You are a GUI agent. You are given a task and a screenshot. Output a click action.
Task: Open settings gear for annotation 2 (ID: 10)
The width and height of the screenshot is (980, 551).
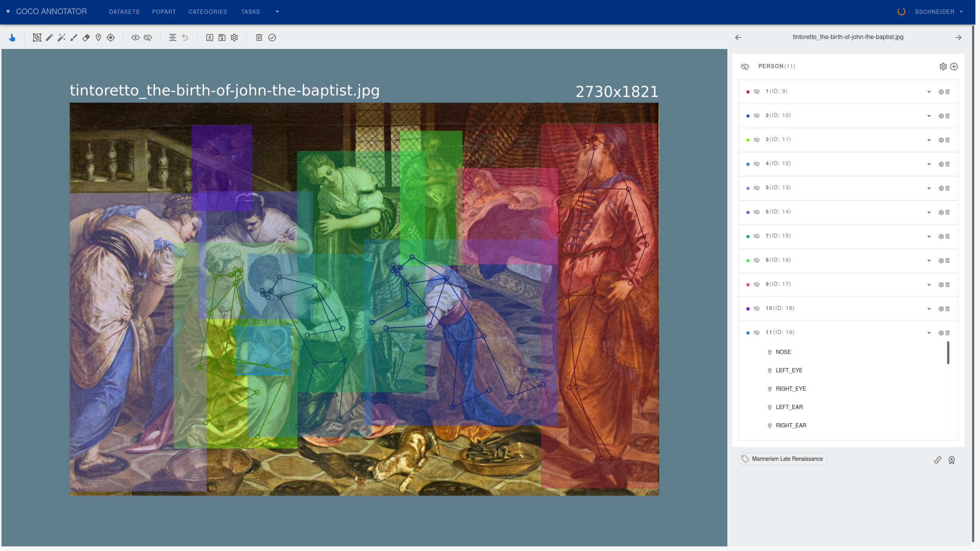[x=941, y=116]
